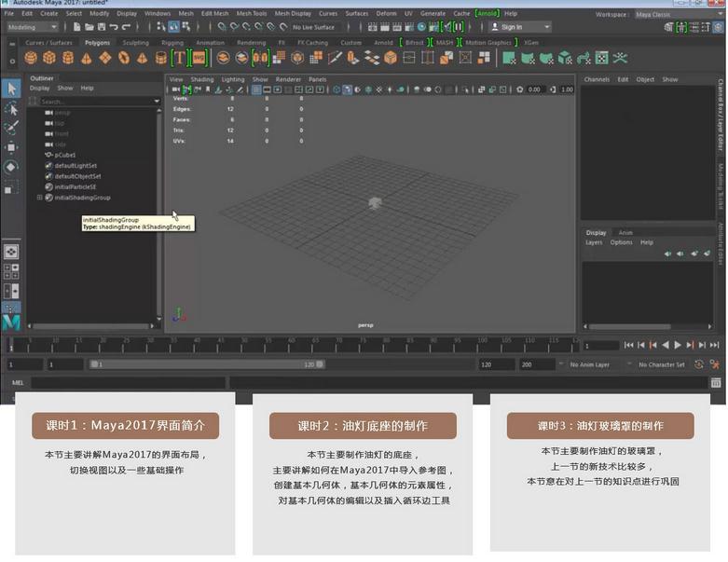Choose the Lasso select tool in the toolbox
Viewport: 728px width, 562px height.
click(x=11, y=109)
